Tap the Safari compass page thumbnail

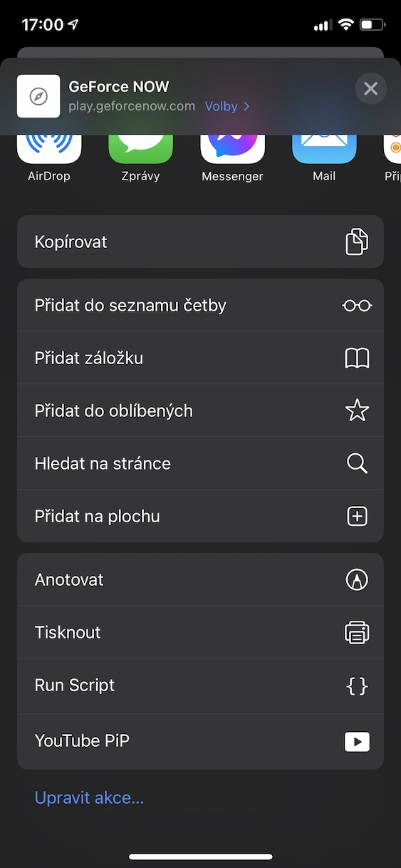tap(38, 96)
